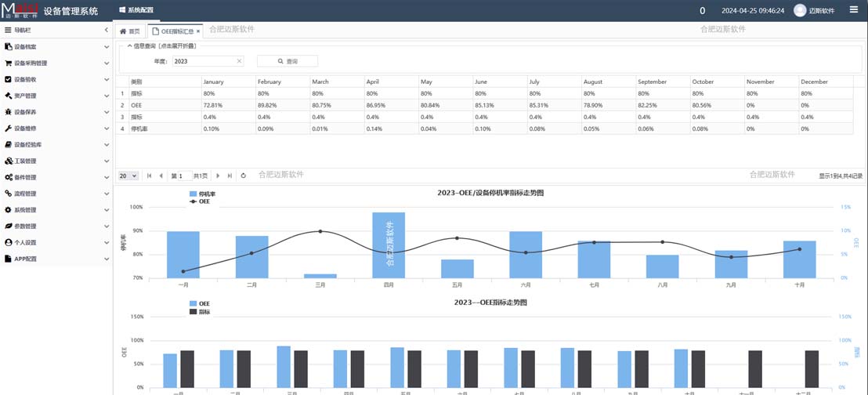Expand the 设备档案 sidebar menu
Screen dimensions: 868x395
coord(56,47)
